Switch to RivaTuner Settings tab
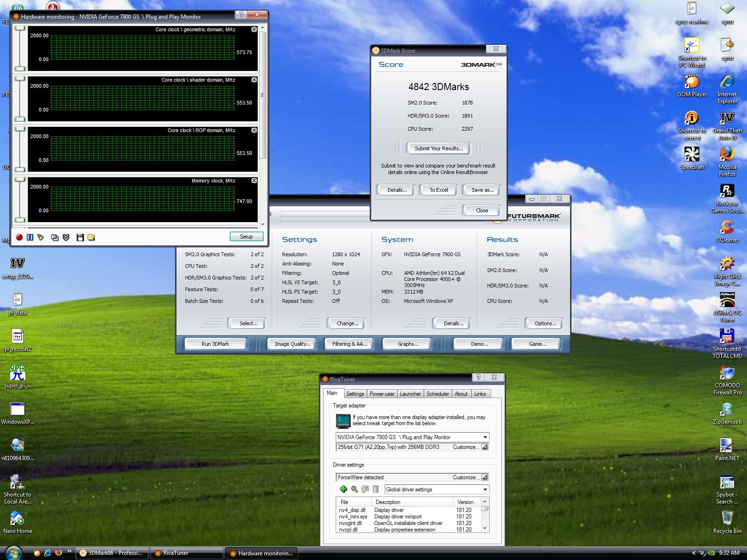 click(355, 394)
